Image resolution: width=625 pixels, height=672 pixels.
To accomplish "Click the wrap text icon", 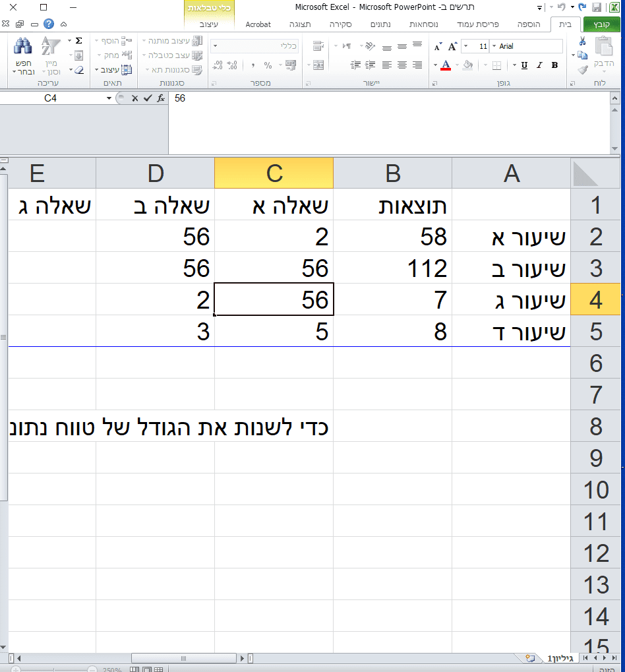I will [318, 46].
